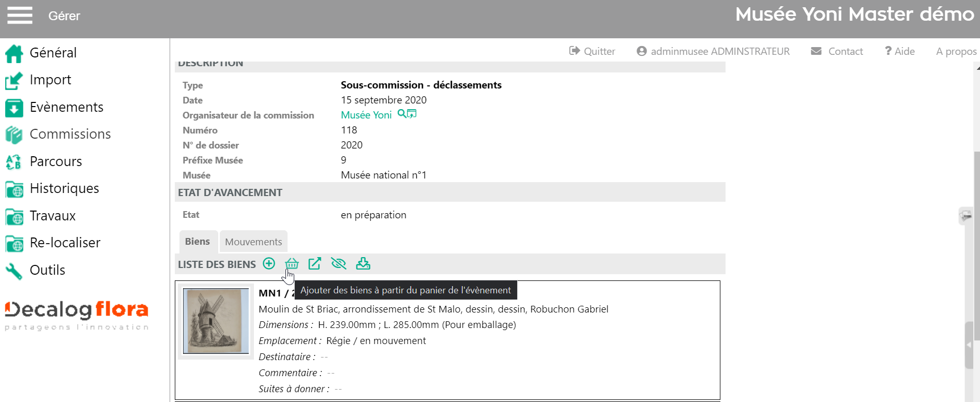
Task: Click the magnifier icon beside Musée Yoni
Action: pos(401,114)
